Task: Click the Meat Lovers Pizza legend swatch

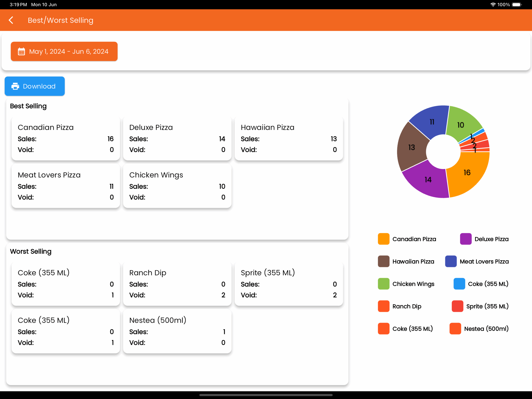Action: click(x=451, y=261)
